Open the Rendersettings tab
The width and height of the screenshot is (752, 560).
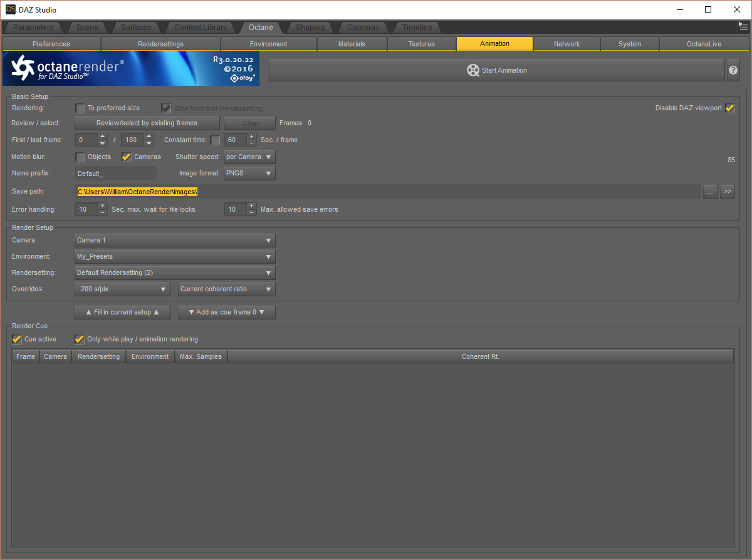coord(160,44)
